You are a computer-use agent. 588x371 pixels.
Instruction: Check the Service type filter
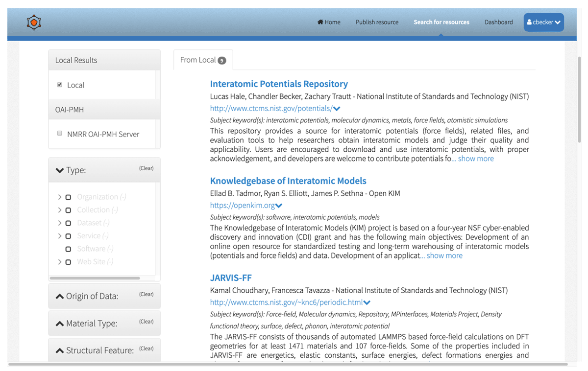point(68,236)
